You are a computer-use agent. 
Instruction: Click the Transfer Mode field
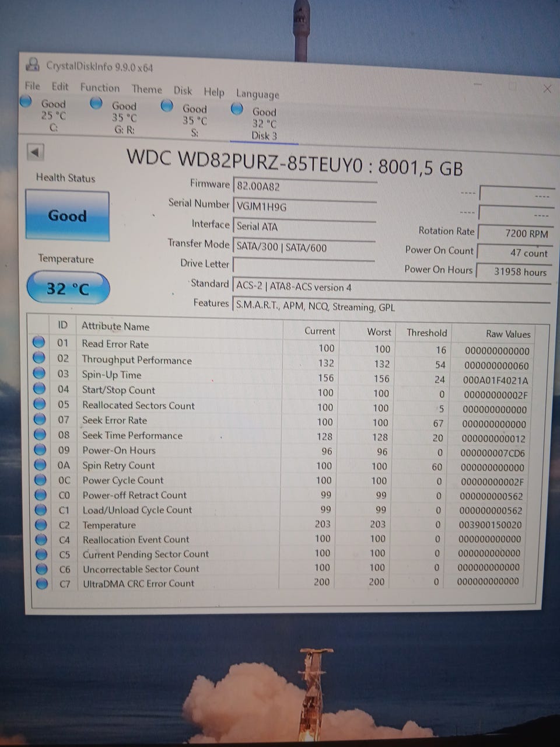click(304, 247)
